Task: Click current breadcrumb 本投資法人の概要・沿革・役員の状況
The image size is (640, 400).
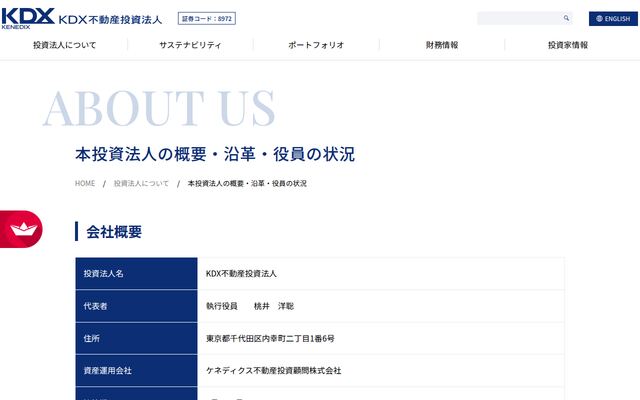Action: [x=247, y=184]
